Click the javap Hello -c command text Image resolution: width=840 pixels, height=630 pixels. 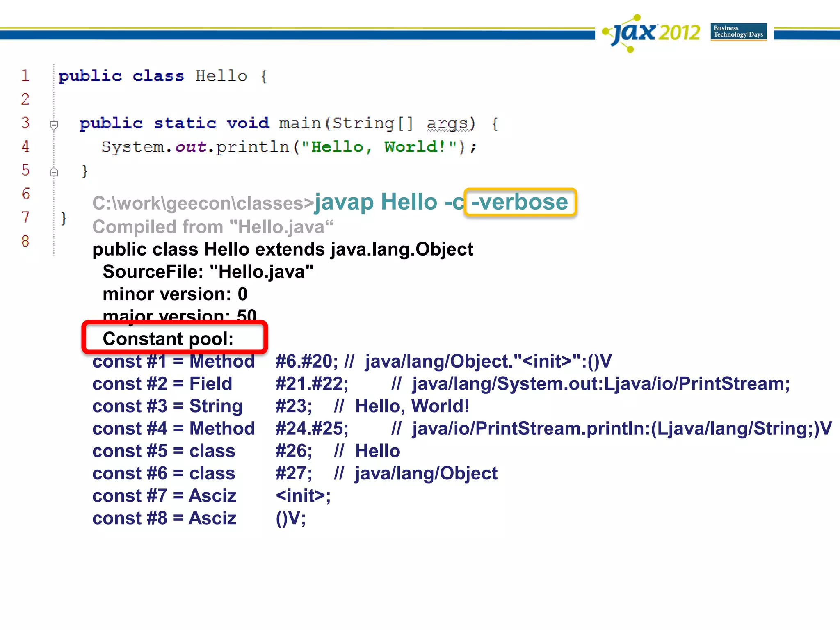[389, 202]
